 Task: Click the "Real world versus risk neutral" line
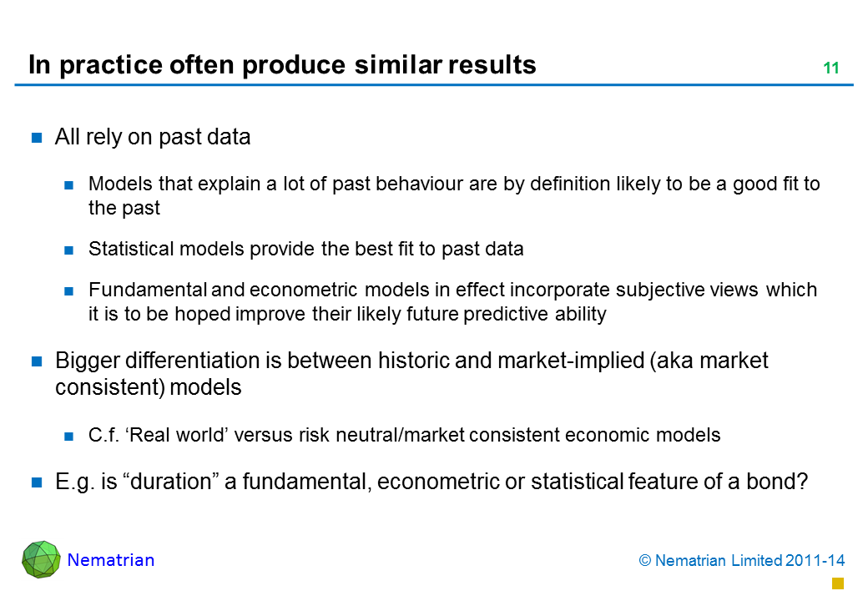pyautogui.click(x=404, y=435)
